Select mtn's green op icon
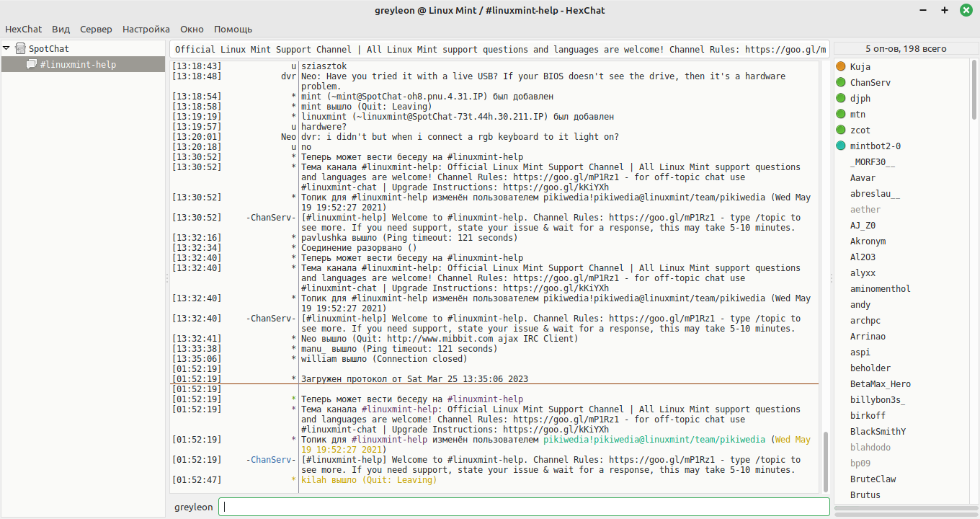This screenshot has height=519, width=980. (x=840, y=114)
